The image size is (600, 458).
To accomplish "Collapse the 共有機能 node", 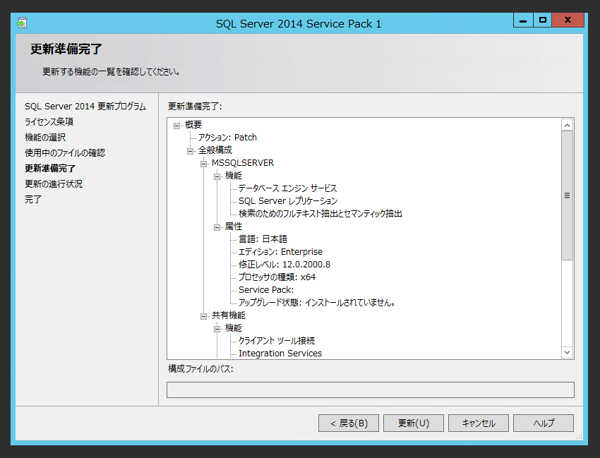I will 204,316.
